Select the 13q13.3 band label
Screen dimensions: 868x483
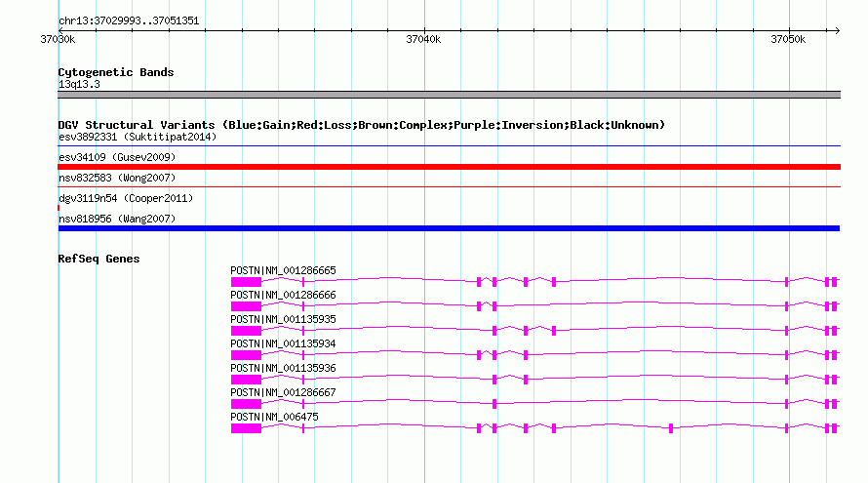tap(79, 84)
